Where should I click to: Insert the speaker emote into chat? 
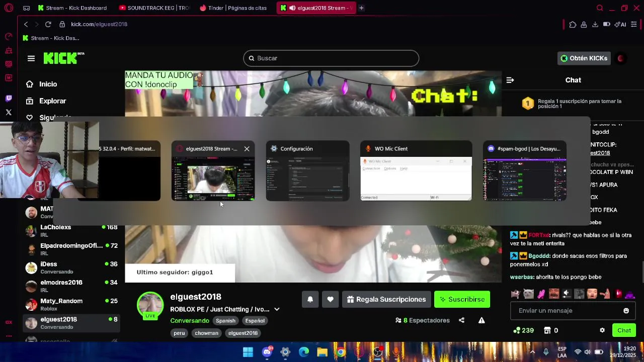[x=567, y=294]
